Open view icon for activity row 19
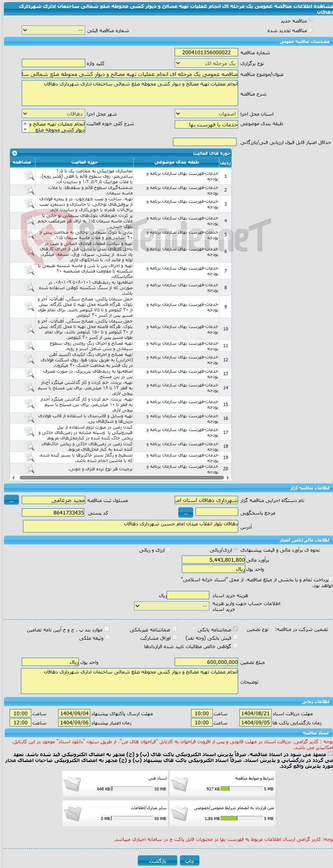 point(29,457)
